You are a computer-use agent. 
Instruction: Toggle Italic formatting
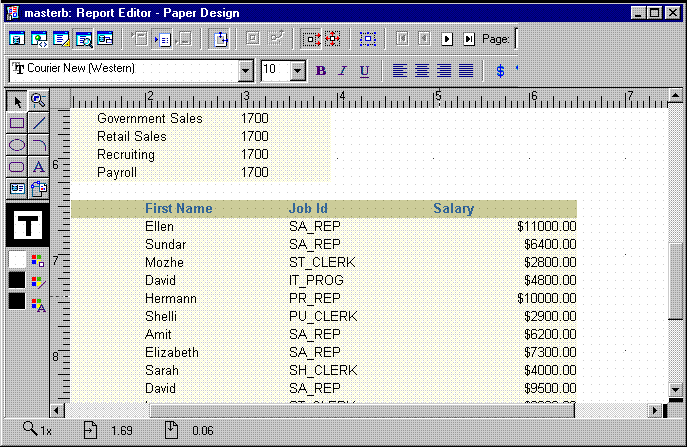(x=343, y=71)
